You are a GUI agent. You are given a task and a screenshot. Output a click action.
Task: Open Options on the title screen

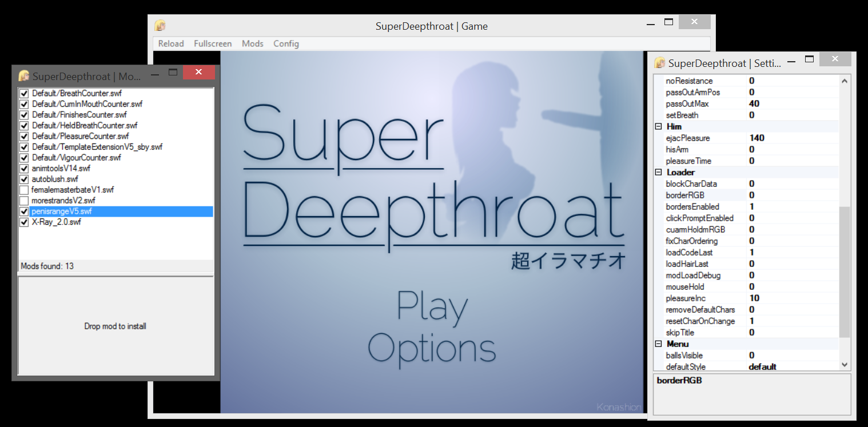coord(432,348)
